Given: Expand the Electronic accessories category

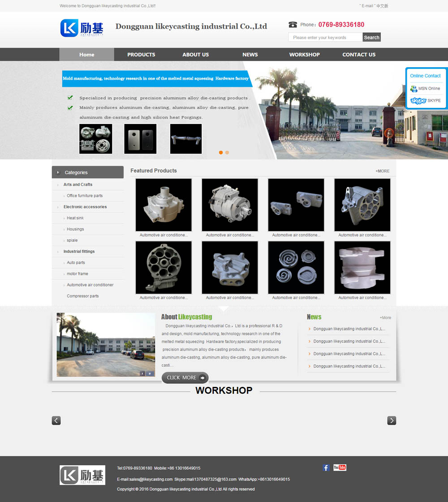Looking at the screenshot, I should point(85,207).
